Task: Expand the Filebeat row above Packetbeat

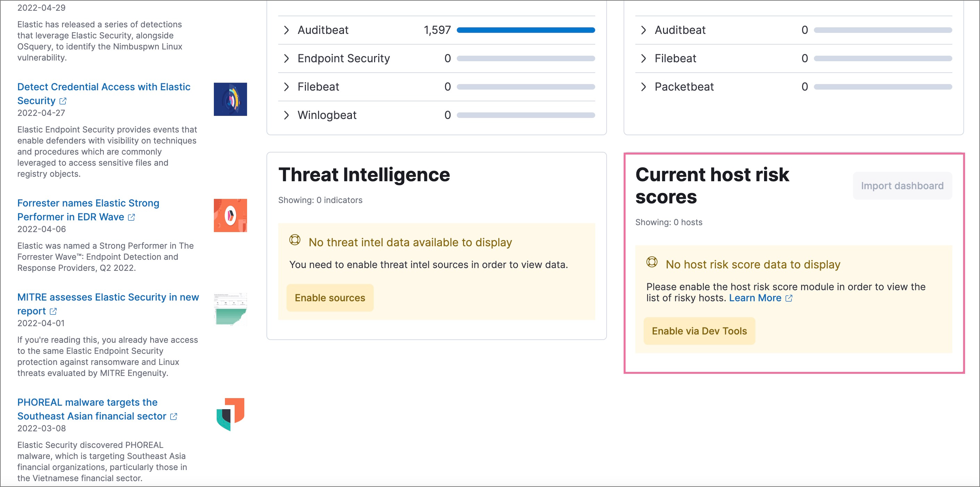Action: coord(643,58)
